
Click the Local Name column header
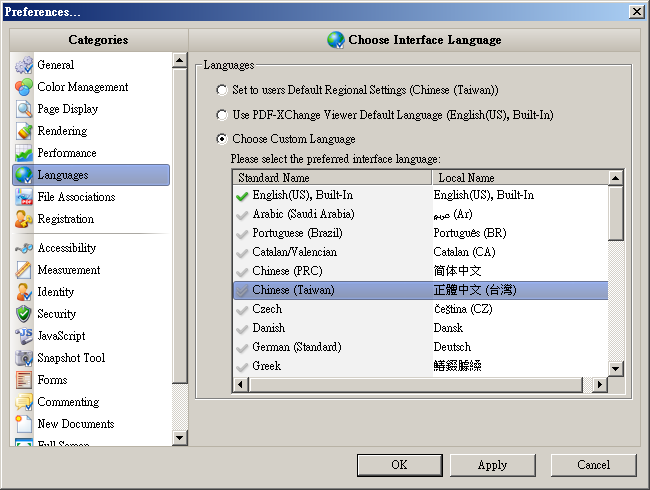[520, 178]
